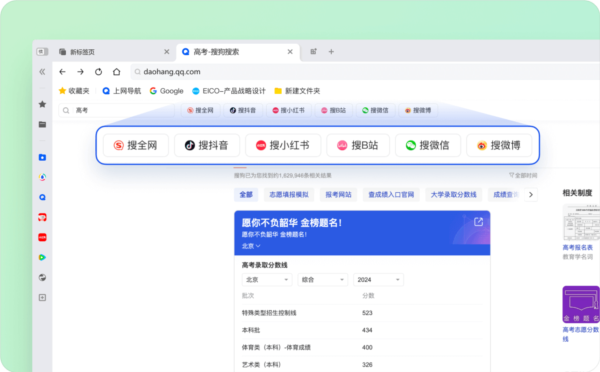Select the 体育类(本科)-体育成绩 row text

[x=276, y=347]
